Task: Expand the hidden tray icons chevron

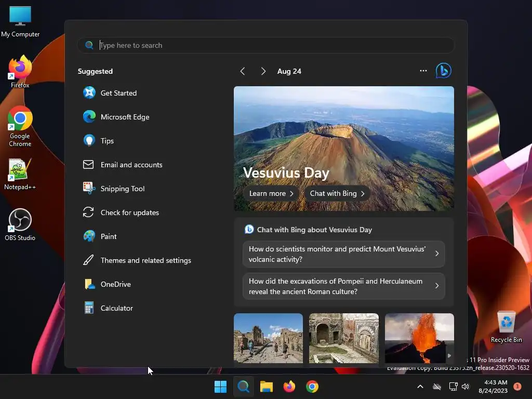Action: click(x=420, y=387)
